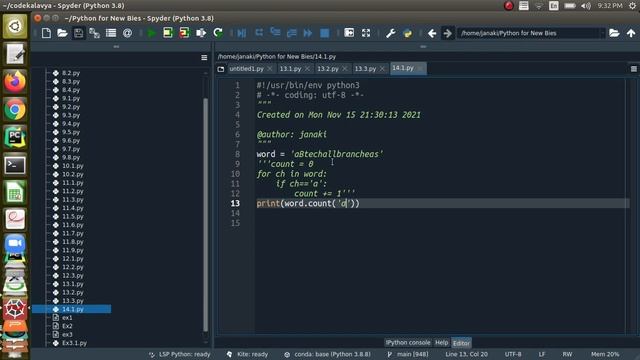The height and width of the screenshot is (360, 640).
Task: Open Preferences wrench icon
Action: pos(390,33)
